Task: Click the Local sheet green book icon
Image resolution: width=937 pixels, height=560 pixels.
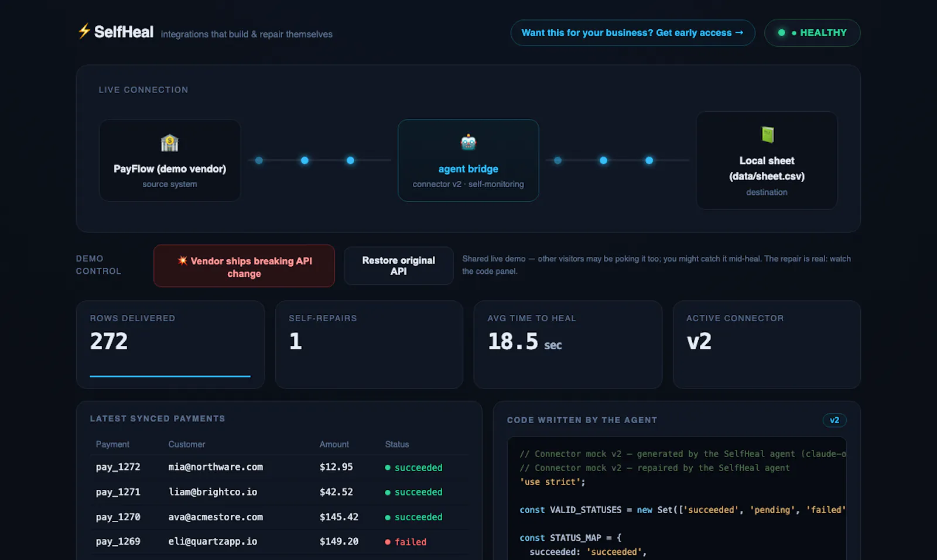Action: tap(767, 135)
